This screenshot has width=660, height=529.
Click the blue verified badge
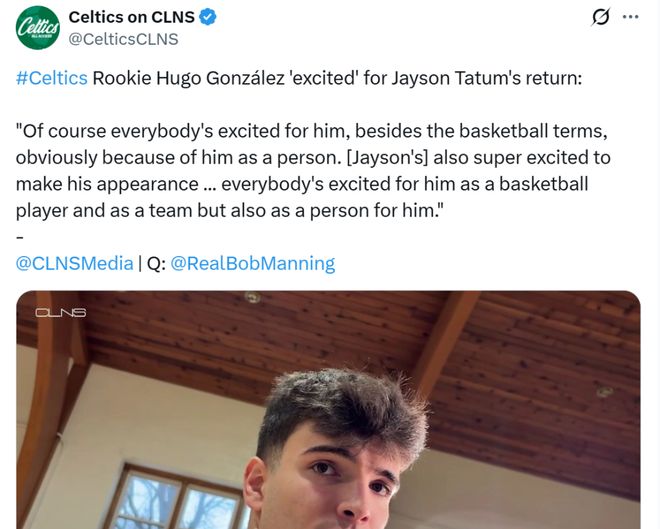[x=209, y=17]
